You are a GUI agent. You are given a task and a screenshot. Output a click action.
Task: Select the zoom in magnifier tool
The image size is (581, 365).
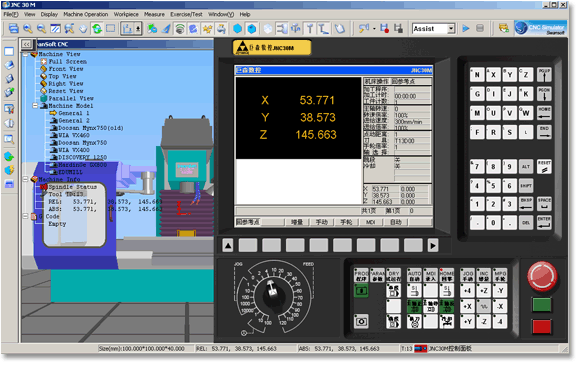point(27,29)
